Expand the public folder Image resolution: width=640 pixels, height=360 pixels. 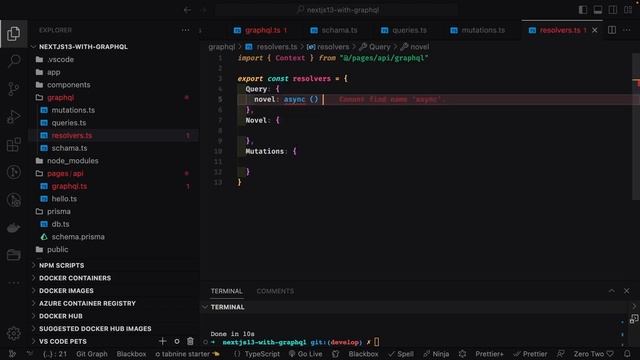(x=58, y=249)
